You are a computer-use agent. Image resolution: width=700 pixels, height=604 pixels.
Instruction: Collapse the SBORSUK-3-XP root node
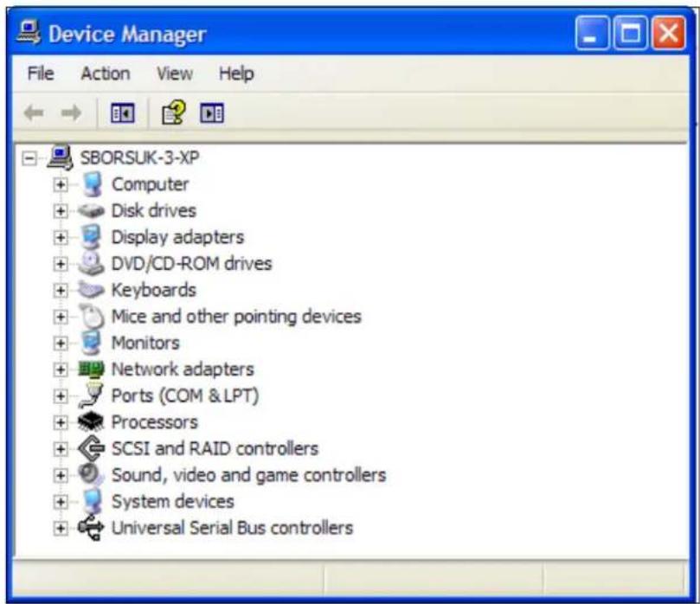29,158
